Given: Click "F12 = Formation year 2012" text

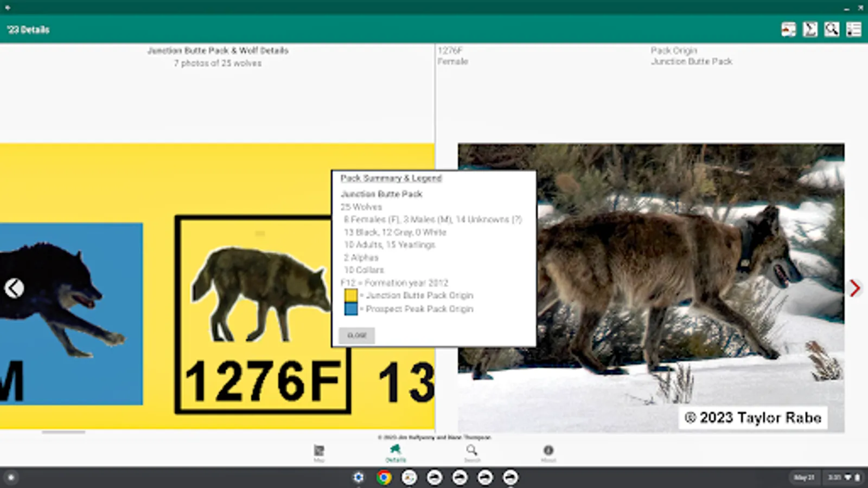Looking at the screenshot, I should pyautogui.click(x=394, y=282).
